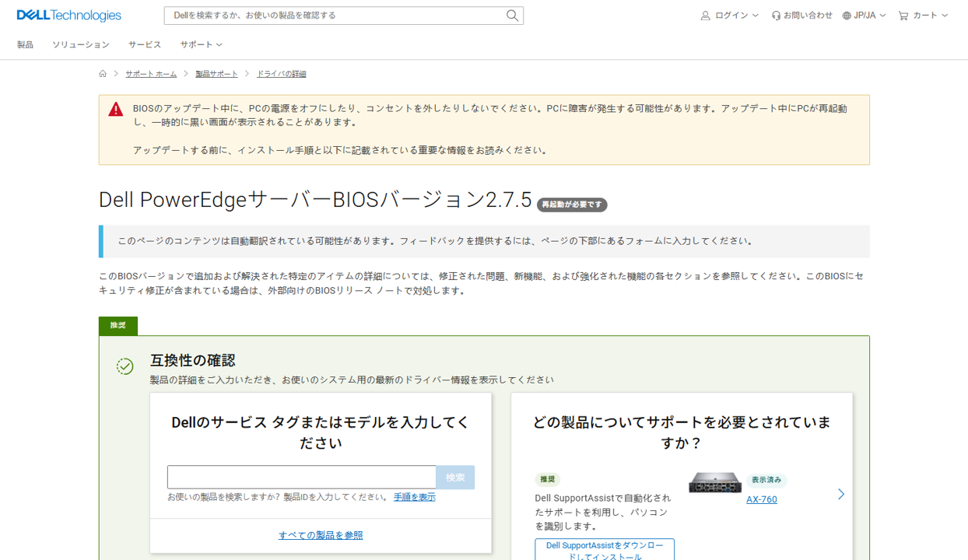The image size is (968, 560).
Task: Click the magnifying glass search icon
Action: (x=512, y=16)
